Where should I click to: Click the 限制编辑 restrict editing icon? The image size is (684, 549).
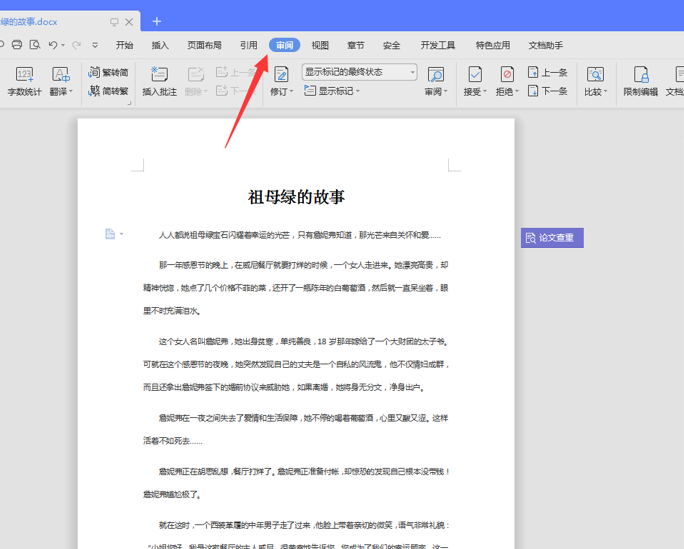click(641, 75)
